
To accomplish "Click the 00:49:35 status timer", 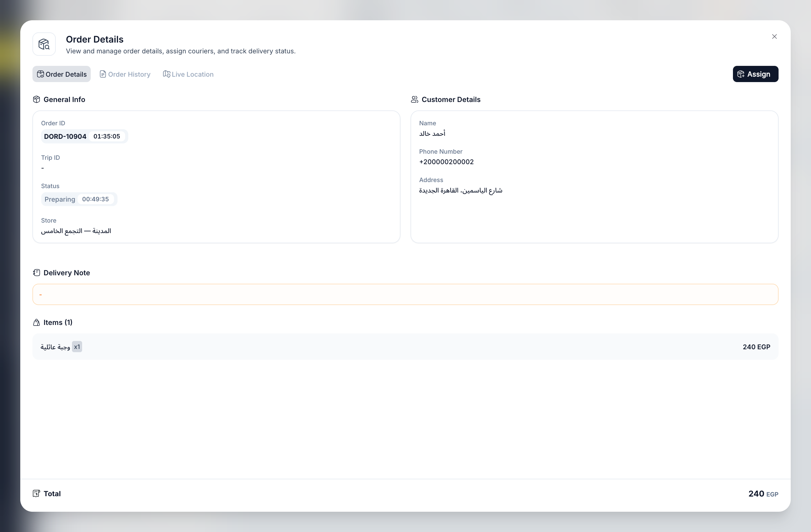I will pos(95,199).
